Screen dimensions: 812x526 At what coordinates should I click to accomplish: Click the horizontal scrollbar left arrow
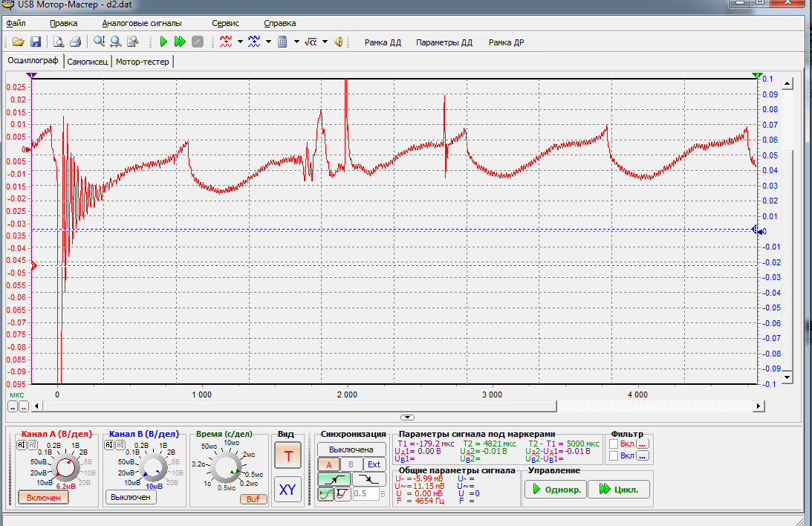click(36, 406)
